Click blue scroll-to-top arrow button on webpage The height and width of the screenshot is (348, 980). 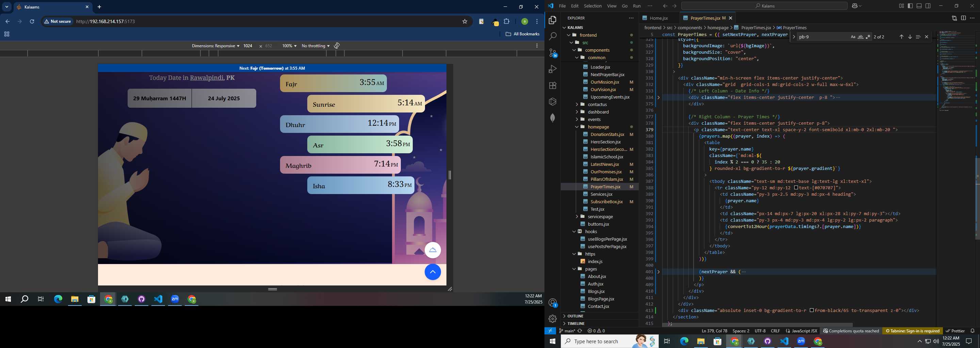432,272
